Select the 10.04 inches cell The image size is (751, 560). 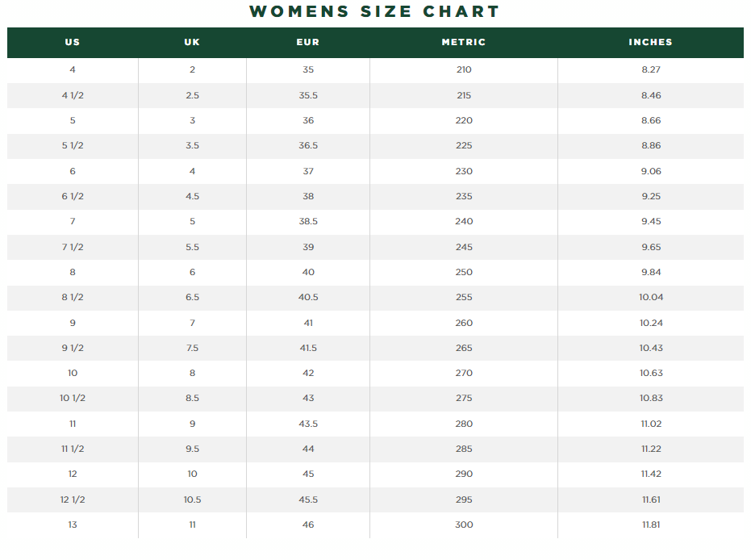pos(650,297)
